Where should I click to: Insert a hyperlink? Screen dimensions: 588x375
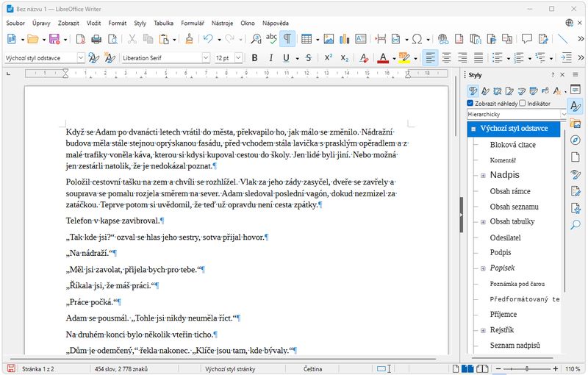[x=443, y=39]
